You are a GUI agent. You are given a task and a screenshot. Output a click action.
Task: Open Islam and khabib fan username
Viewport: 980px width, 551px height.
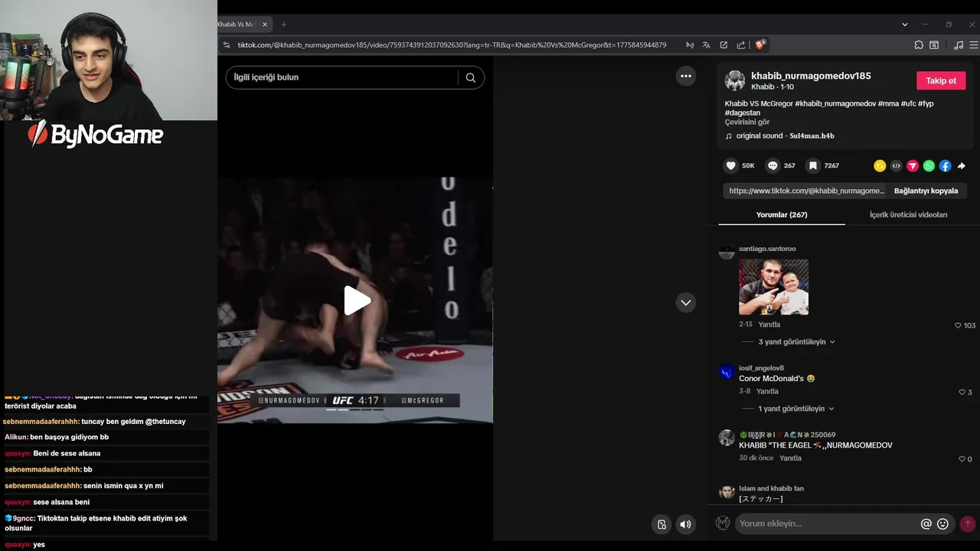pos(771,488)
